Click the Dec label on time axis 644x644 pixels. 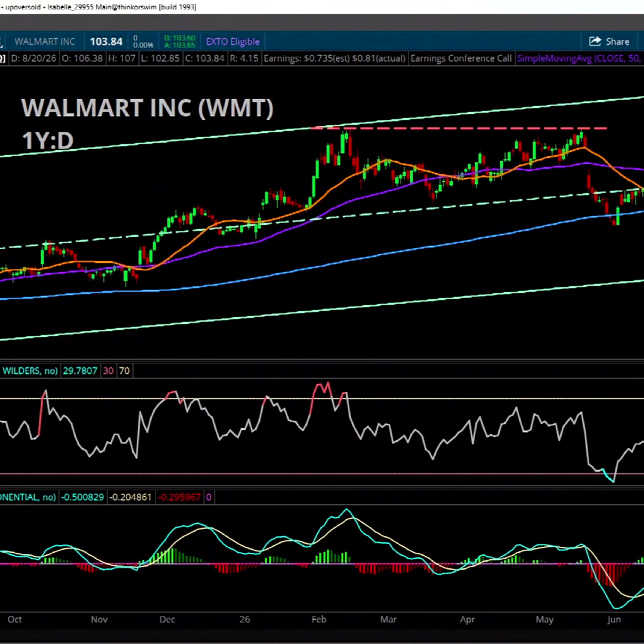click(x=167, y=619)
